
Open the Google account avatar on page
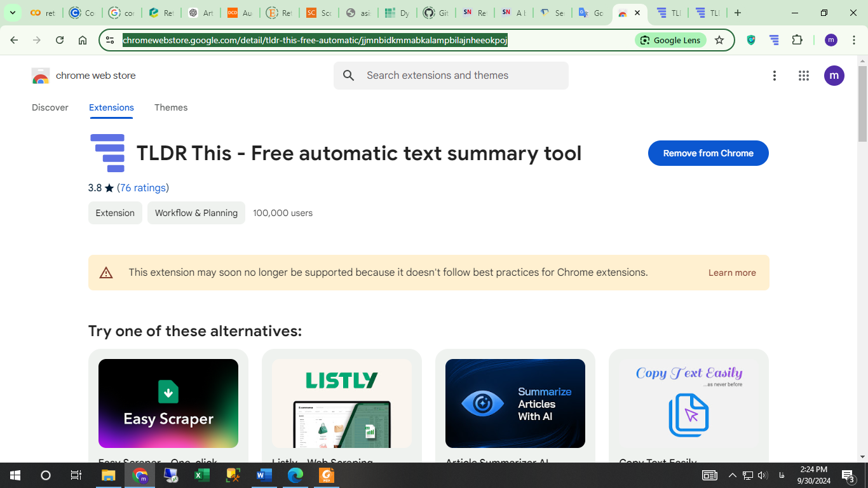[834, 76]
